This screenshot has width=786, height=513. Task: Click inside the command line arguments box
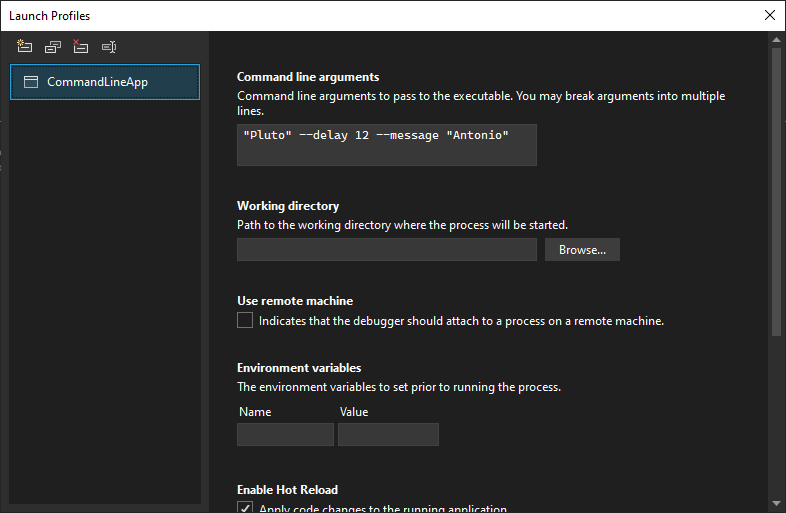pyautogui.click(x=386, y=145)
